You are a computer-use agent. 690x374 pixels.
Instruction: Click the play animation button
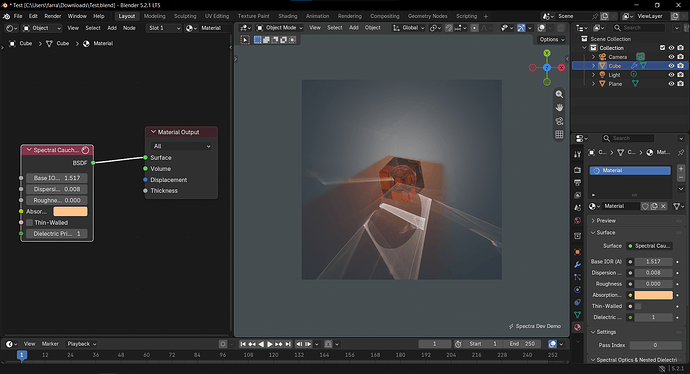click(270, 344)
